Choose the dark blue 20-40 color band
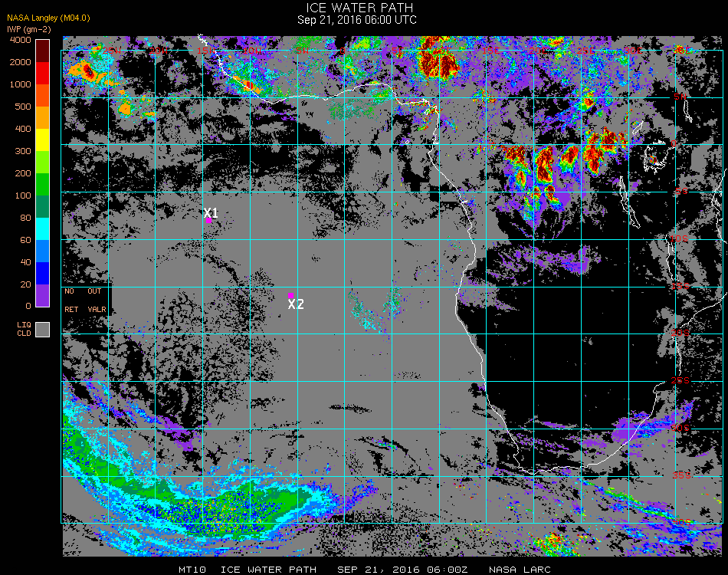 tap(43, 274)
